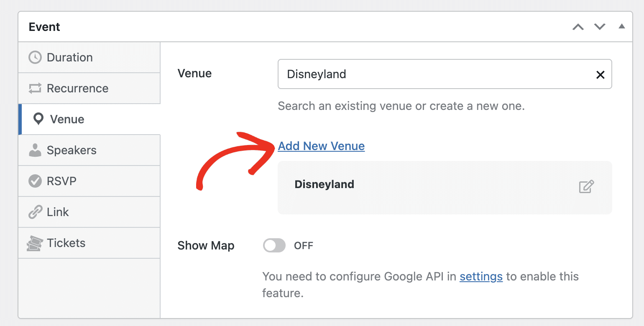
Task: Open the Tickets tab
Action: click(89, 243)
